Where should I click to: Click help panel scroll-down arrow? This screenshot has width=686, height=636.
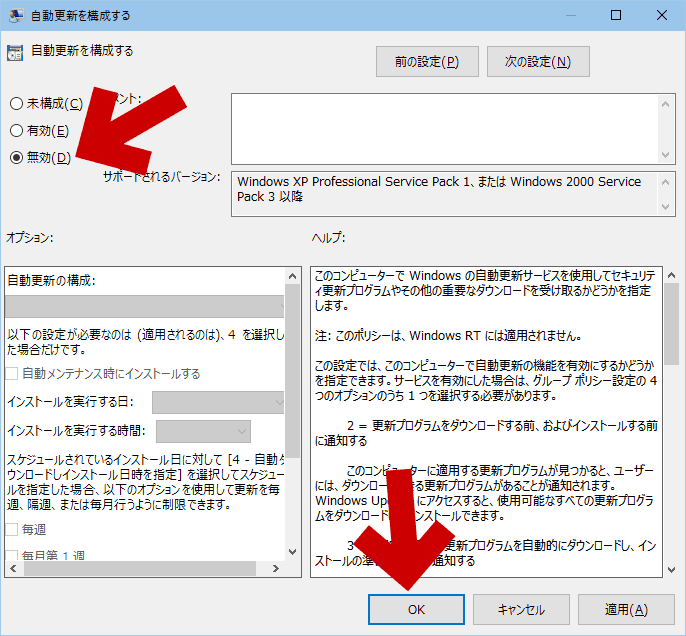(x=672, y=570)
